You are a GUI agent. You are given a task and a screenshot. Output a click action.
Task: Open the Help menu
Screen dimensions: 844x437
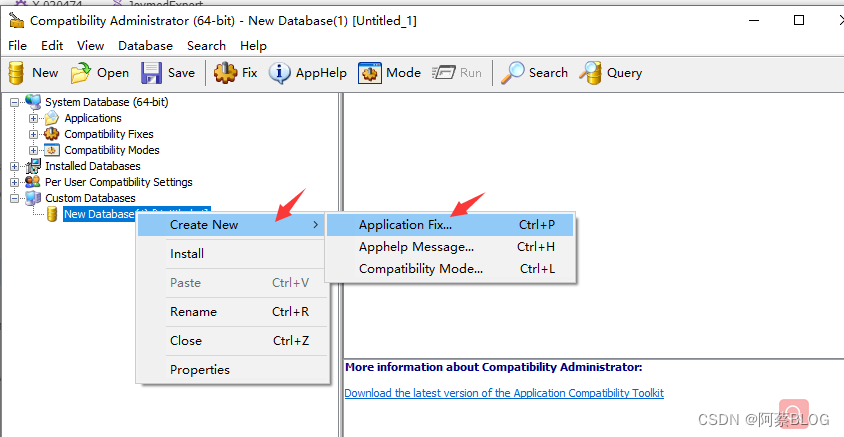pyautogui.click(x=253, y=46)
